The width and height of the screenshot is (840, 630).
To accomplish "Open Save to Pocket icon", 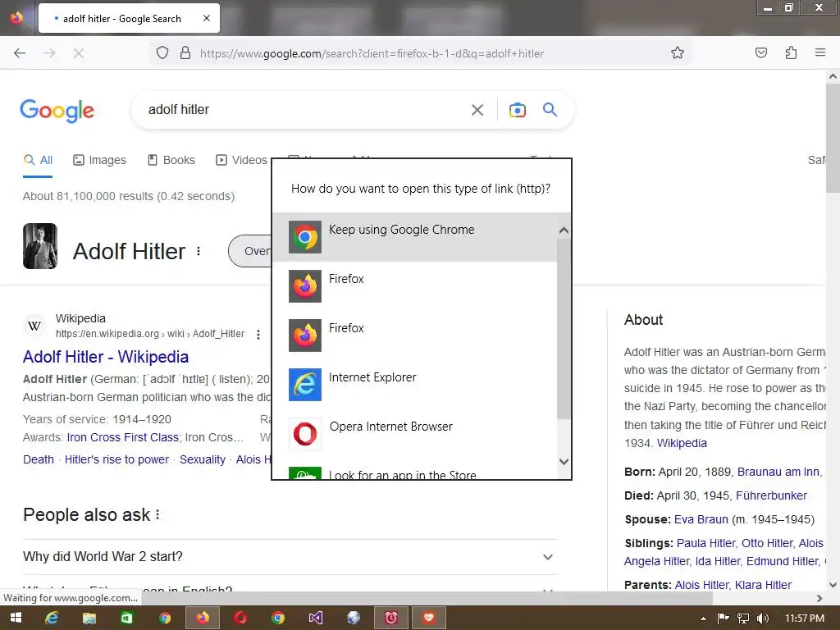I will pyautogui.click(x=761, y=52).
